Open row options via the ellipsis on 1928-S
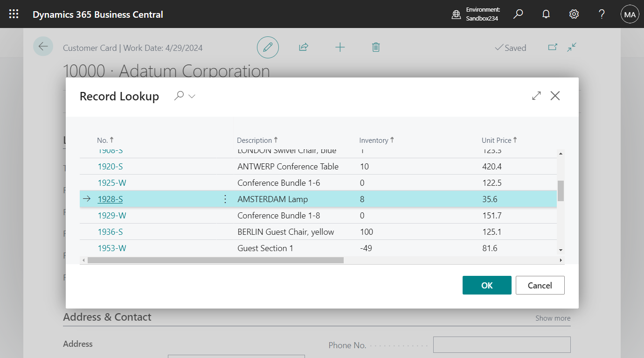The width and height of the screenshot is (644, 358). pyautogui.click(x=225, y=199)
